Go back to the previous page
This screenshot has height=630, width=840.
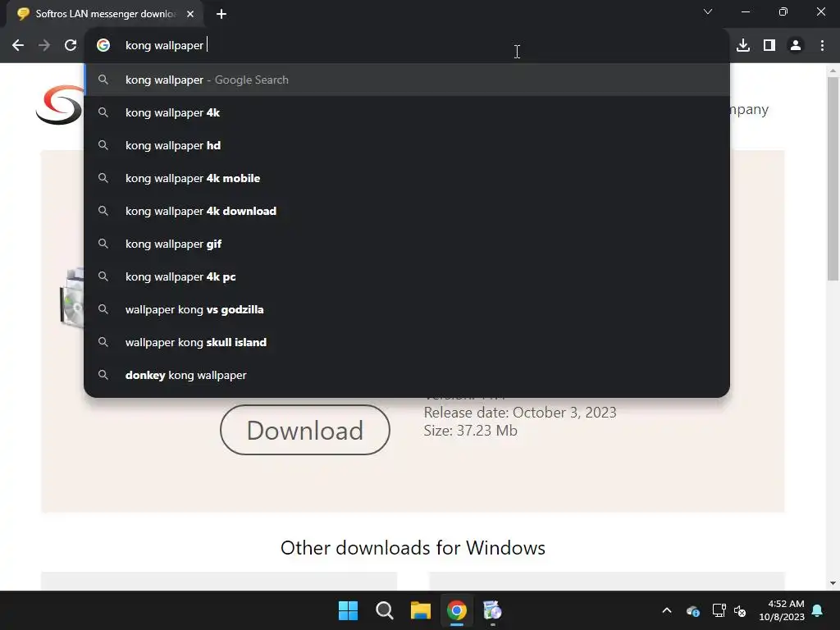tap(18, 46)
